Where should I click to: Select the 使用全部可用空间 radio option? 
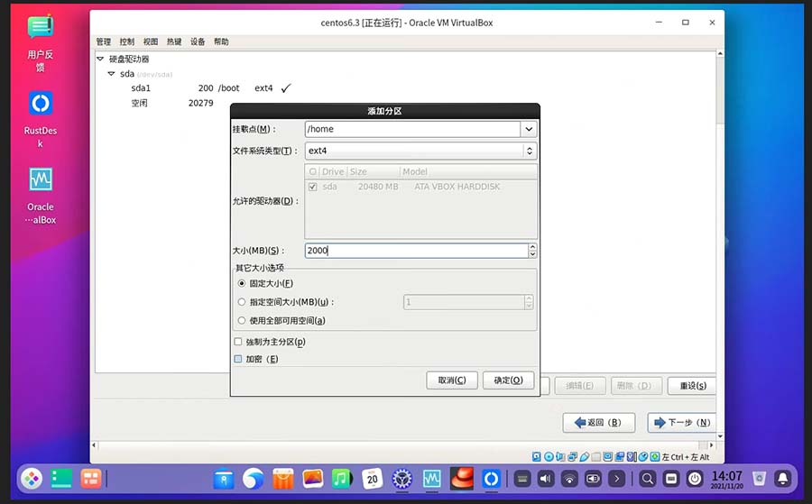(x=242, y=320)
